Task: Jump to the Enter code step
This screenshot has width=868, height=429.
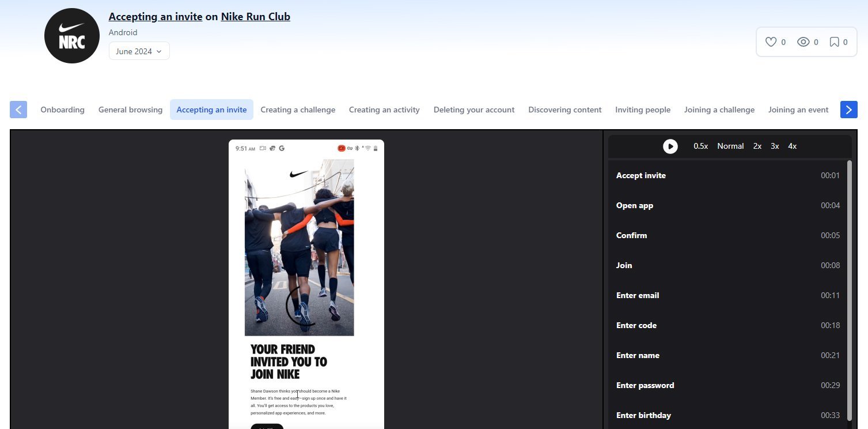Action: pos(728,325)
